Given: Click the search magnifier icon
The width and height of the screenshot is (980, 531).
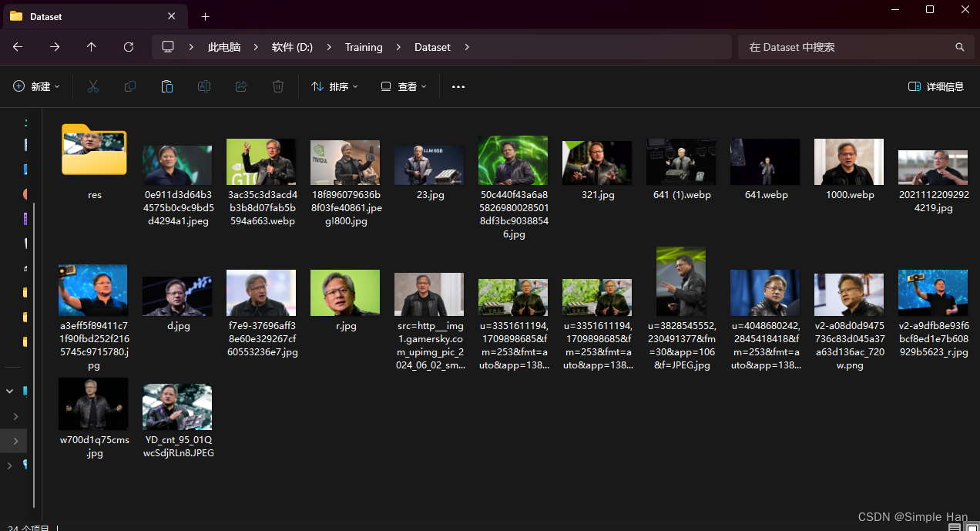Looking at the screenshot, I should coord(960,47).
